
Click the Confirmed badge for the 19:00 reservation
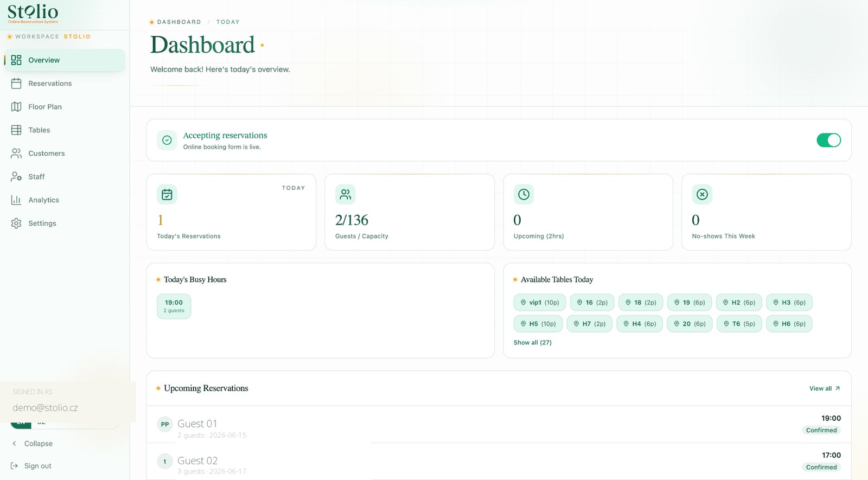821,431
